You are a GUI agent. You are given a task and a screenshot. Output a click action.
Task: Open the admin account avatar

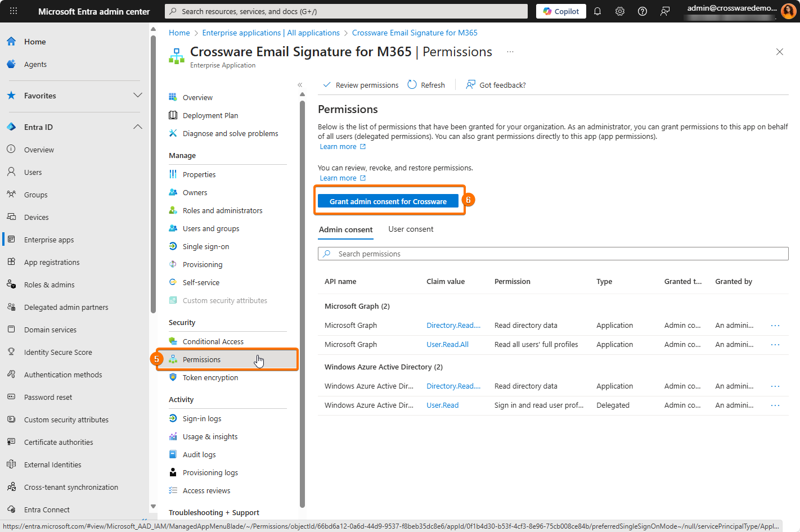788,11
